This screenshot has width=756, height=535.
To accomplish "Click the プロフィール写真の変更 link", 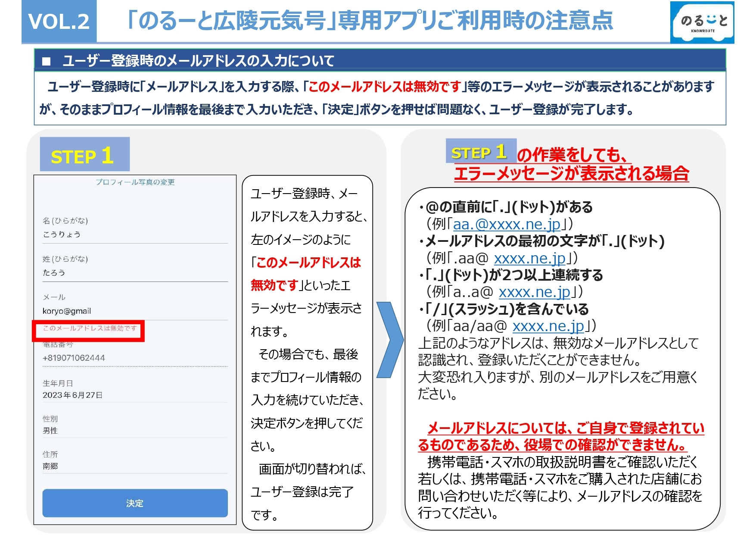I will click(135, 182).
